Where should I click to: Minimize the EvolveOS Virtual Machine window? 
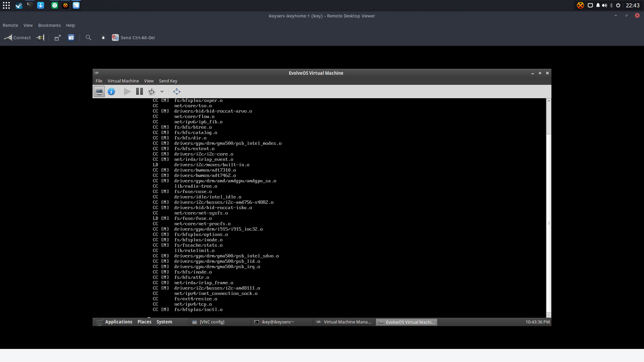pyautogui.click(x=533, y=73)
